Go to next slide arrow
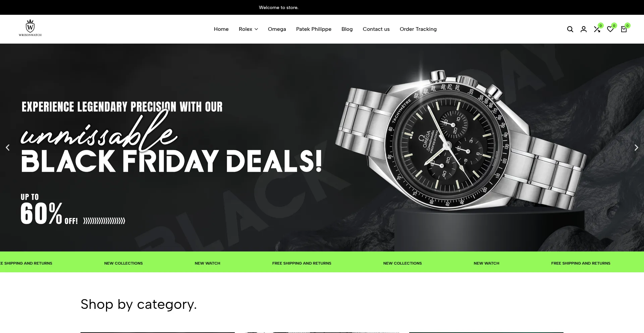This screenshot has height=333, width=644. tap(636, 148)
